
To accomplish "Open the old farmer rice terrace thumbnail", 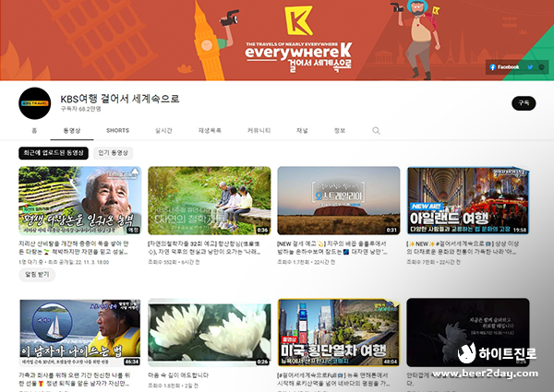I will 79,200.
